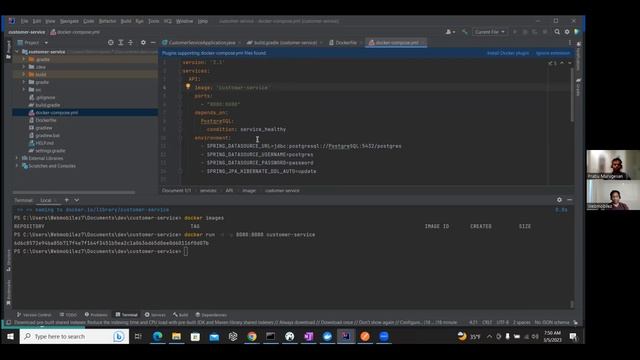Add a new terminal session tab
Image resolution: width=640 pixels, height=360 pixels.
click(x=67, y=200)
